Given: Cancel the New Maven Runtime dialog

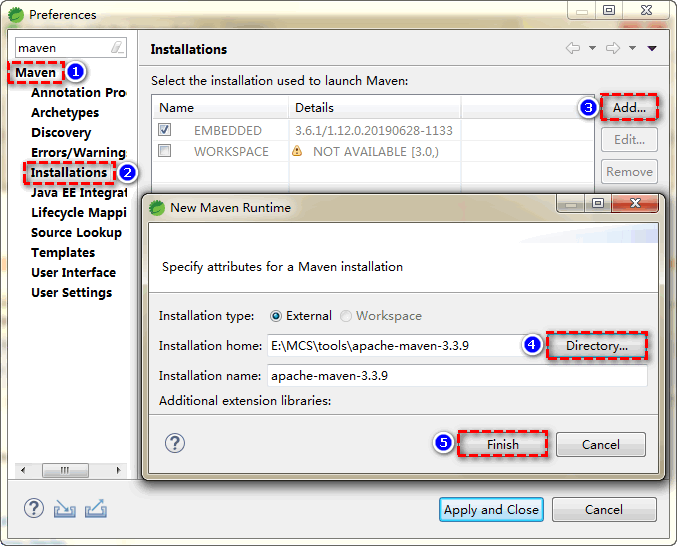Looking at the screenshot, I should pos(601,444).
